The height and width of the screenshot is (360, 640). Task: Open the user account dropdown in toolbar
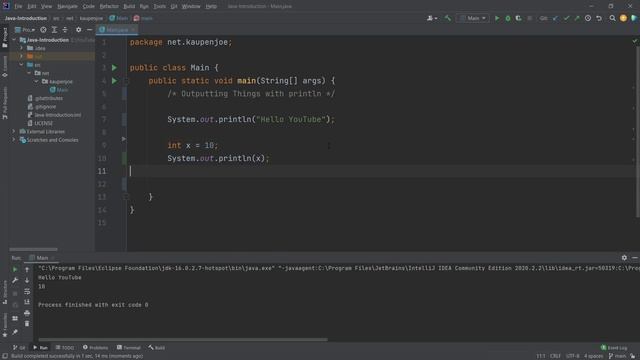coord(432,18)
